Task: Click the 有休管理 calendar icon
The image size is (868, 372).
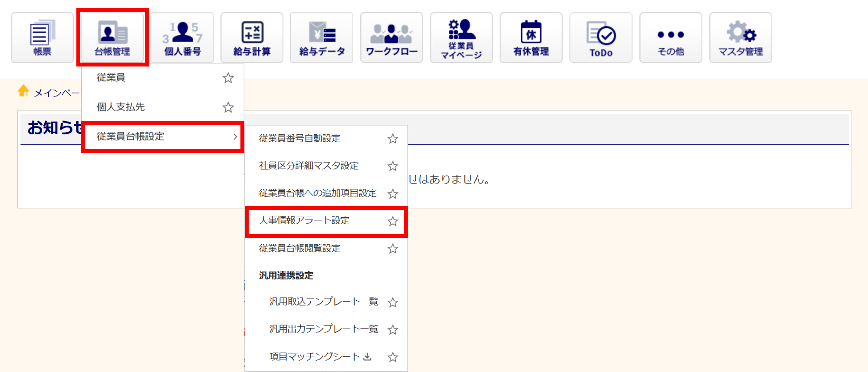Action: tap(531, 38)
